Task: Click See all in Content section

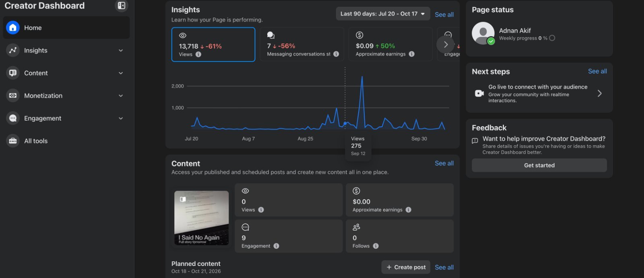Action: pyautogui.click(x=444, y=163)
